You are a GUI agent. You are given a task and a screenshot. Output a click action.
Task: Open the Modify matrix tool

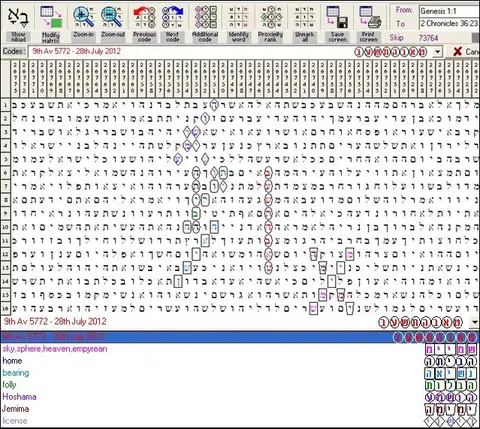(51, 17)
